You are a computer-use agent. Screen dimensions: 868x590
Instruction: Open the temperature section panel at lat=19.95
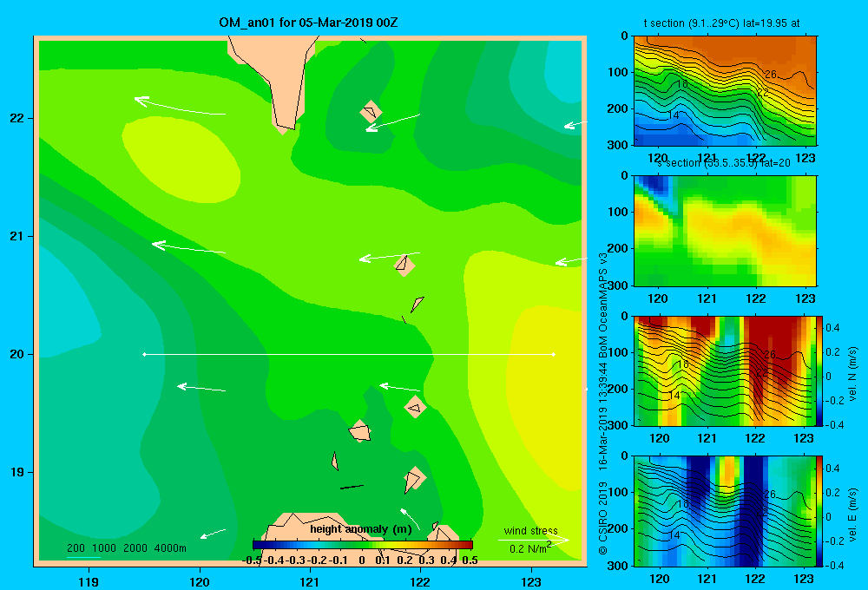point(725,91)
